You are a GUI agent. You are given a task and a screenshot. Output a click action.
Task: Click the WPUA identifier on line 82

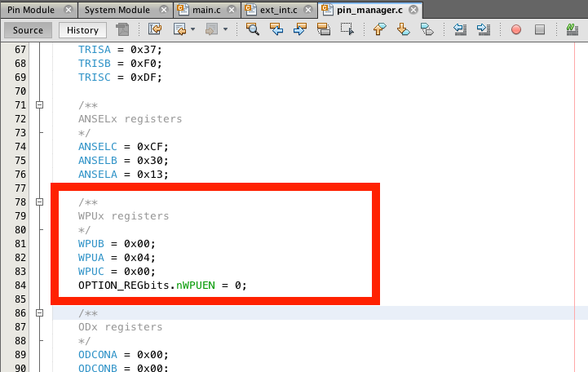coord(91,258)
